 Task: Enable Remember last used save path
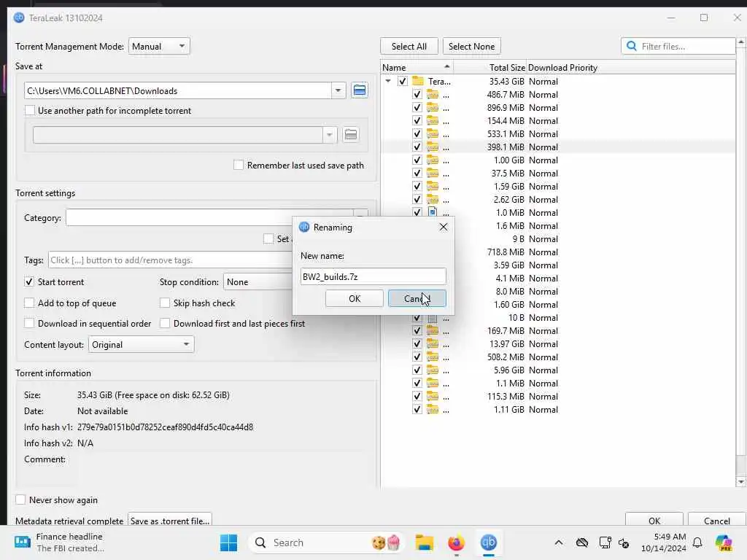(x=239, y=166)
